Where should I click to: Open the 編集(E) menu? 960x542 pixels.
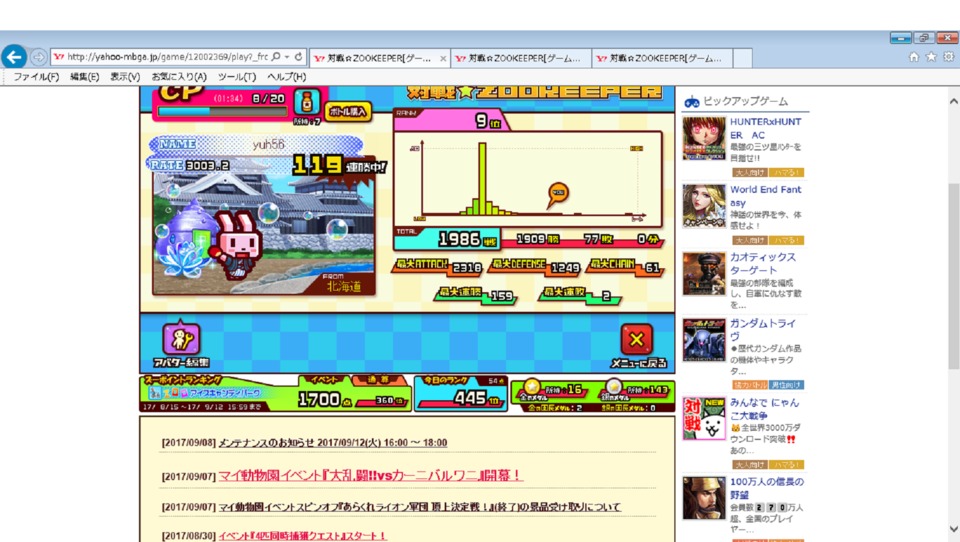click(84, 77)
